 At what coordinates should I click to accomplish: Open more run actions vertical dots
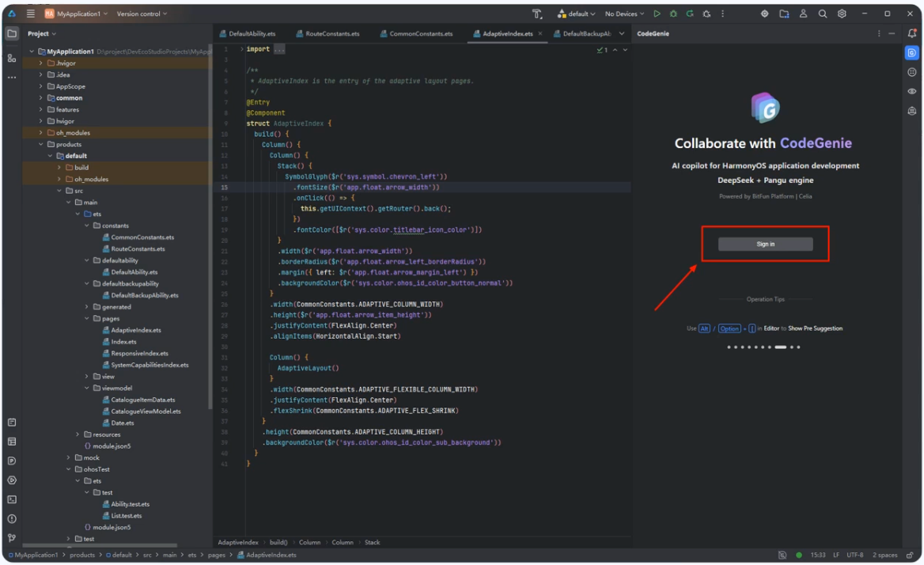coord(722,13)
